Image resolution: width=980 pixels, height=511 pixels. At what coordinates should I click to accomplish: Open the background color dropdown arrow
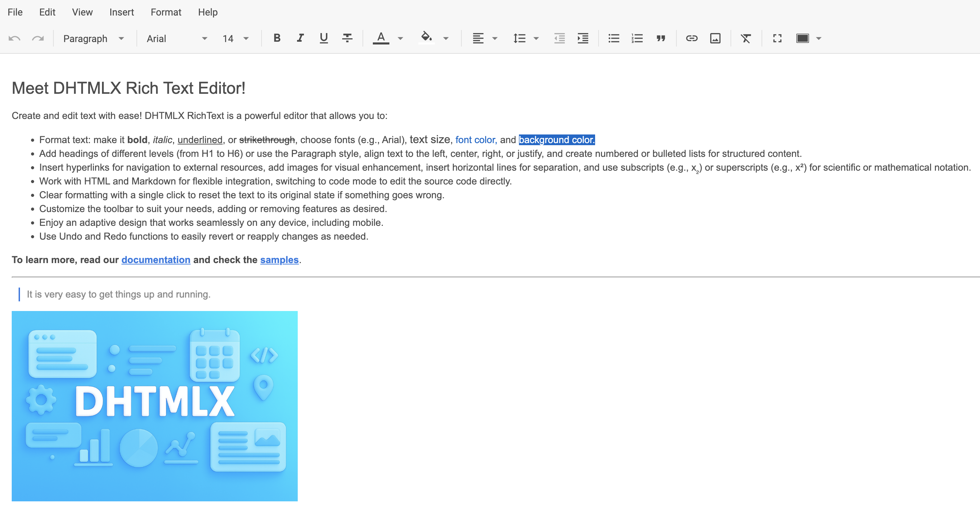446,39
